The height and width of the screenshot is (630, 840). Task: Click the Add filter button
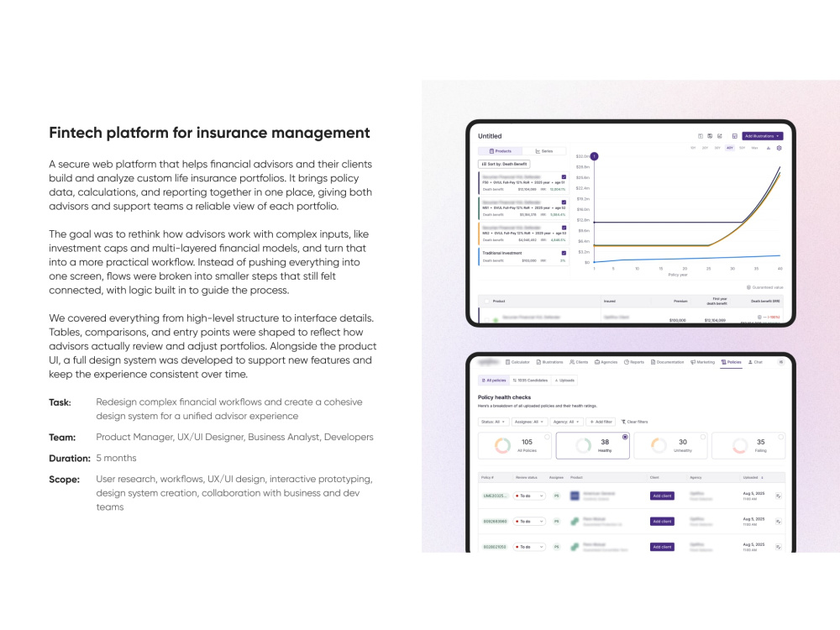pos(601,423)
